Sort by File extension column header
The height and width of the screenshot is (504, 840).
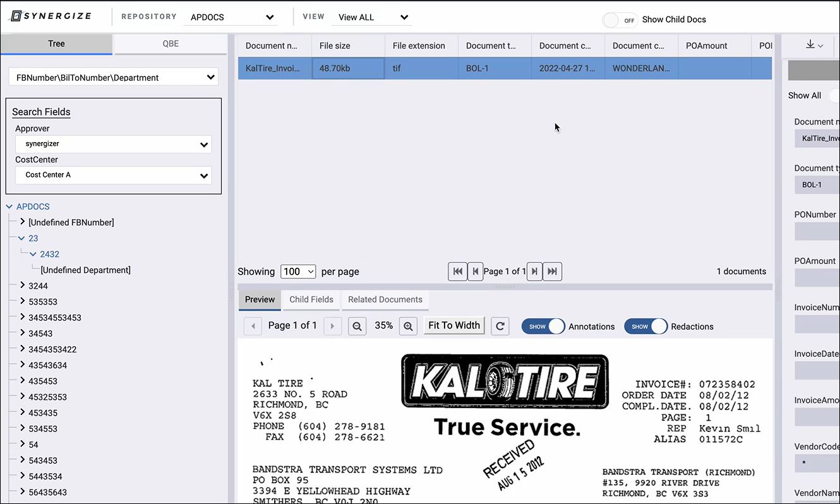click(421, 45)
